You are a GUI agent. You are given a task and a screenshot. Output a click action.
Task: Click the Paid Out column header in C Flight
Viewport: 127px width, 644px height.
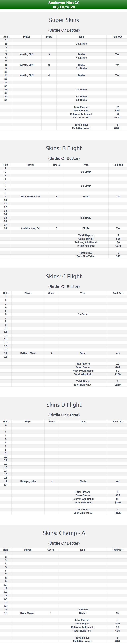coord(118,293)
